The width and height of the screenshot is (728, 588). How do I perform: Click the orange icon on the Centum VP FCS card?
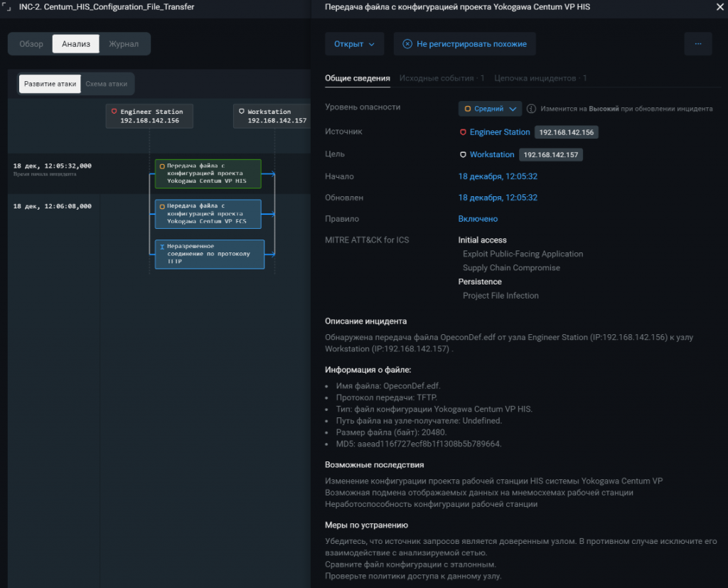pos(162,207)
